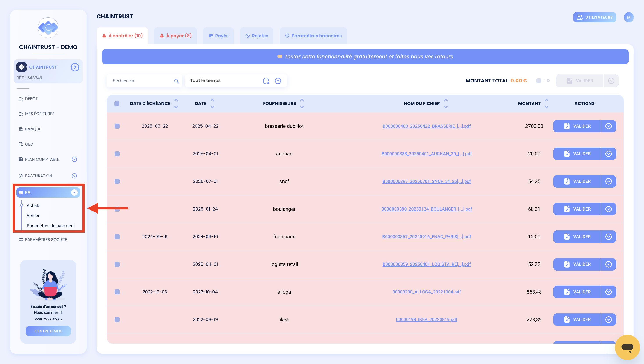
Task: Check the alloga row checkbox
Action: [x=117, y=292]
